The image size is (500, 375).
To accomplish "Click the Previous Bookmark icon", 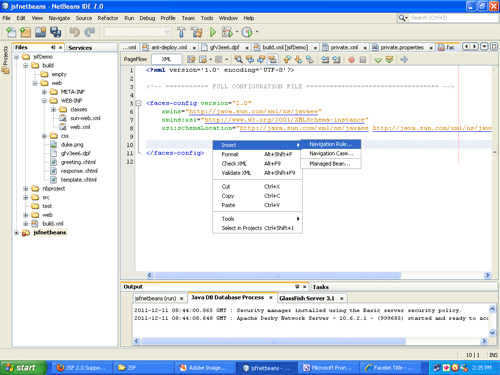I will (x=287, y=60).
